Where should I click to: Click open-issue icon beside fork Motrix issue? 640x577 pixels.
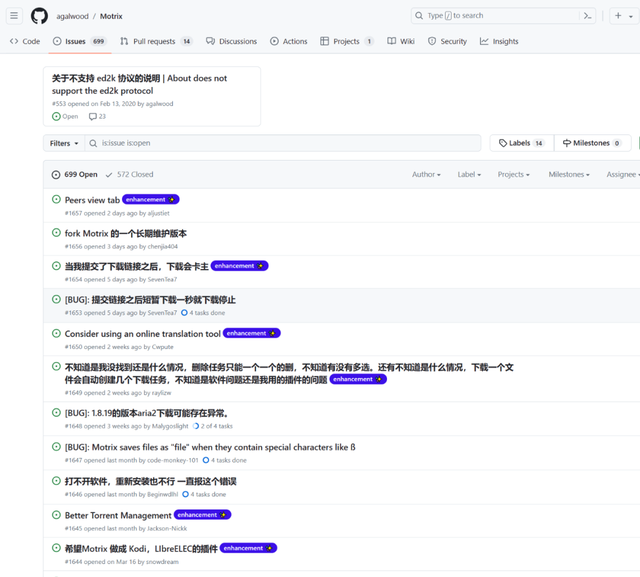(x=56, y=233)
